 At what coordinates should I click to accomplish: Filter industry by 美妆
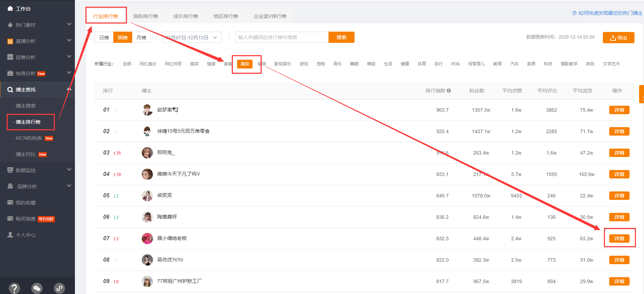245,64
